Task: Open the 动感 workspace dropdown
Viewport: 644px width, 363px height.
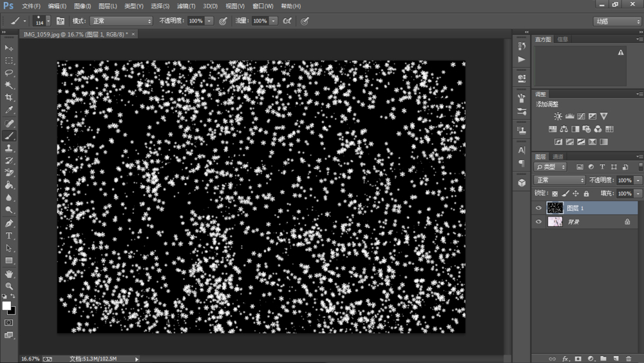Action: click(618, 21)
